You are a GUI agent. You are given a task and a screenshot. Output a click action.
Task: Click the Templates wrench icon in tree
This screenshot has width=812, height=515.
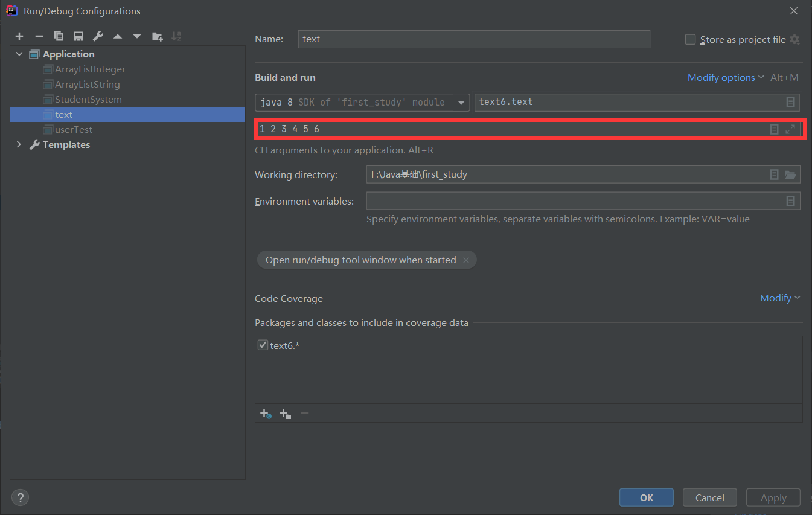(34, 144)
